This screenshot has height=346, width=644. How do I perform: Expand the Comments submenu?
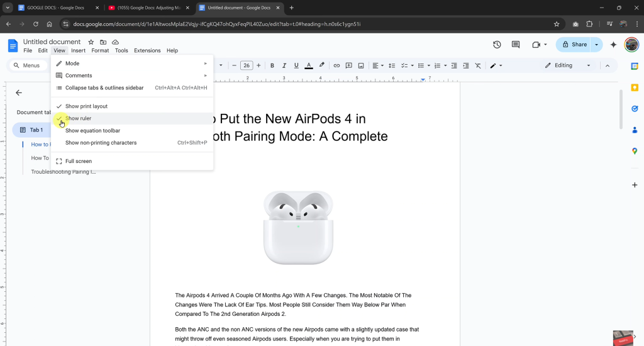[x=132, y=75]
